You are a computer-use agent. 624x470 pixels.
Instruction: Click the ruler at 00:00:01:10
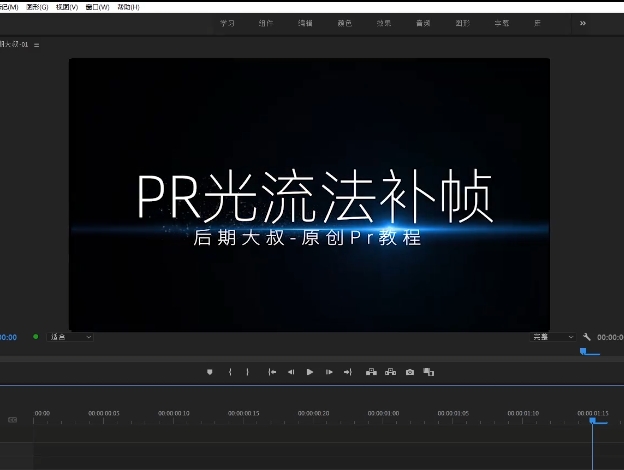523,413
